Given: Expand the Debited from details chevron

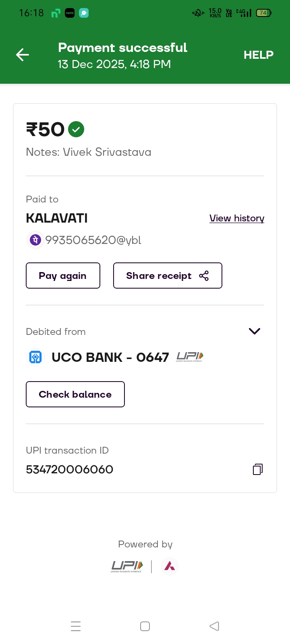Looking at the screenshot, I should tap(255, 331).
